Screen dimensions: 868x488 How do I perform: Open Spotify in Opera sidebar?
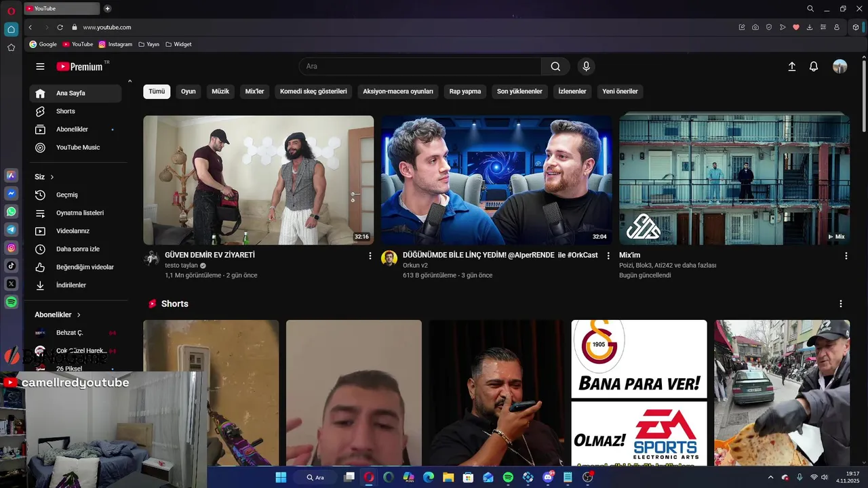coord(11,302)
